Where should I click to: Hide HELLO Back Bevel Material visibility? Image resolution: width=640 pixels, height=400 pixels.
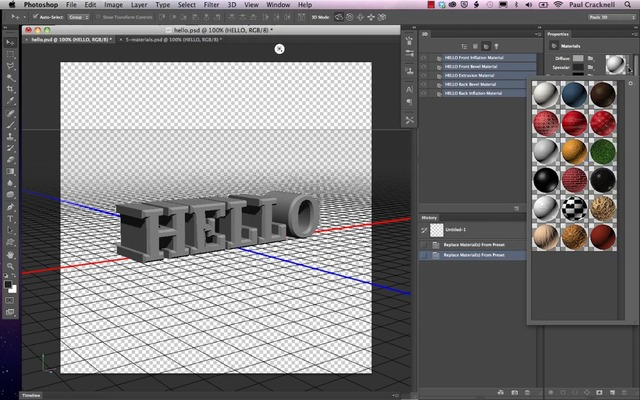click(x=424, y=84)
